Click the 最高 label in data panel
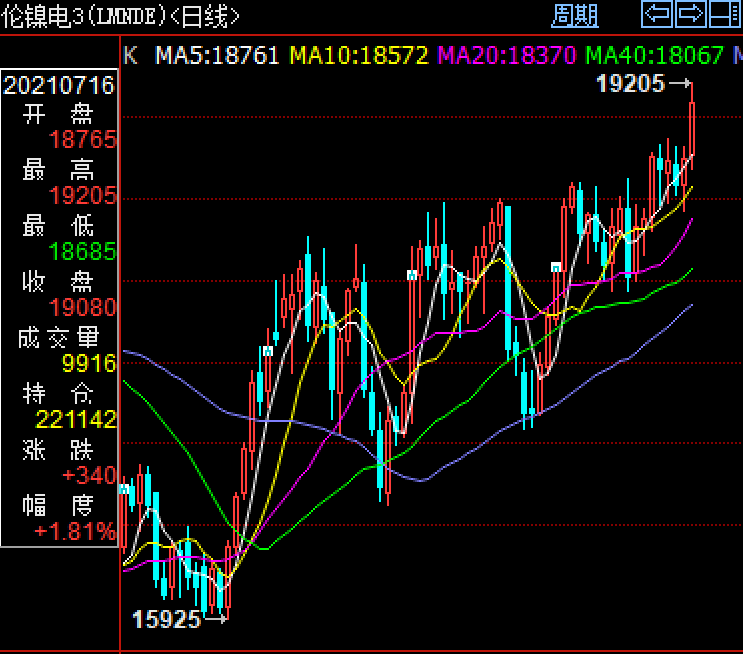The width and height of the screenshot is (743, 654). click(x=58, y=170)
